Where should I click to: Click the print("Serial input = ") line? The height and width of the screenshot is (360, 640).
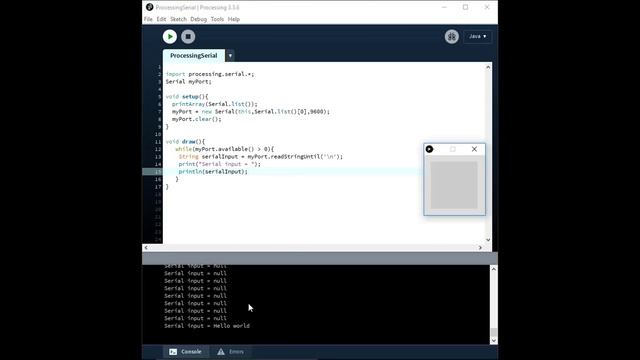pyautogui.click(x=219, y=164)
